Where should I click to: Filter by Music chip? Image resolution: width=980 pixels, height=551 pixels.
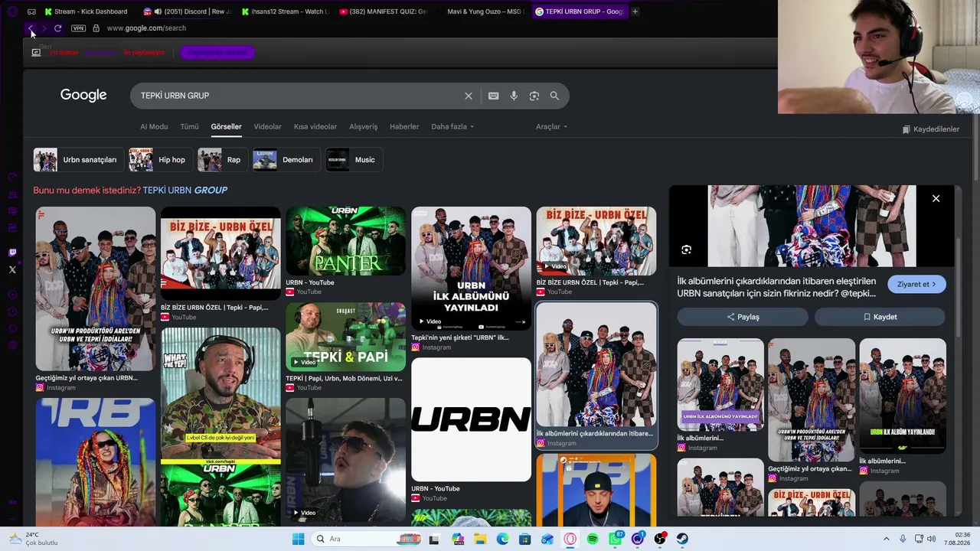click(x=354, y=160)
